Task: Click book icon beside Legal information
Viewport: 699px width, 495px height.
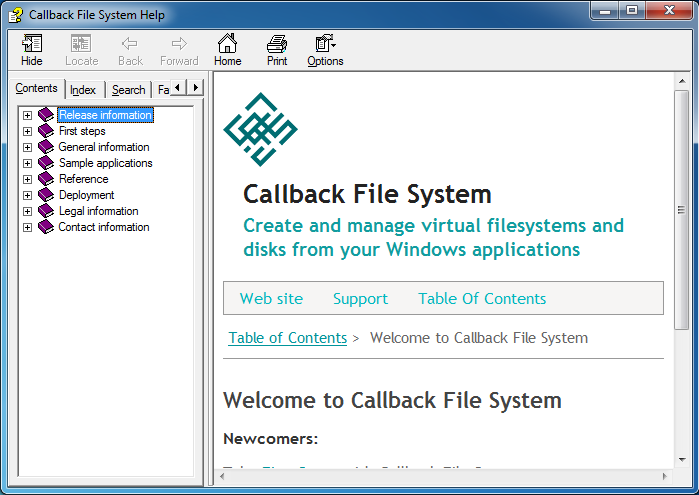Action: click(x=46, y=211)
